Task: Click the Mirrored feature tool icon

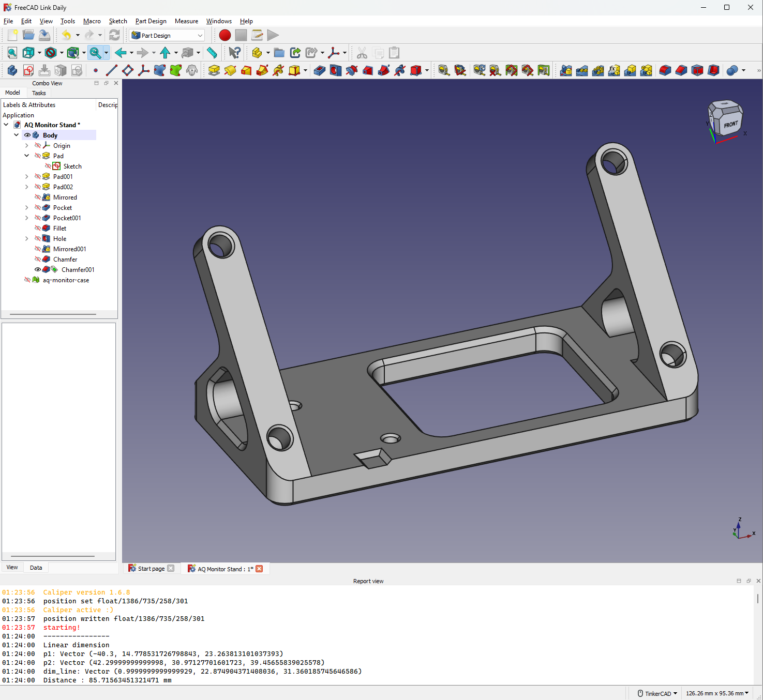Action: [566, 70]
